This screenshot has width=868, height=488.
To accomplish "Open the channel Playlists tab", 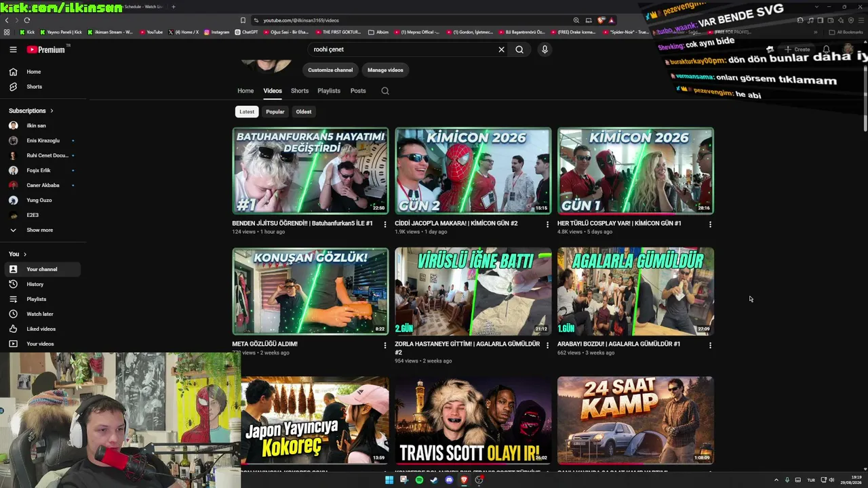I will (329, 91).
